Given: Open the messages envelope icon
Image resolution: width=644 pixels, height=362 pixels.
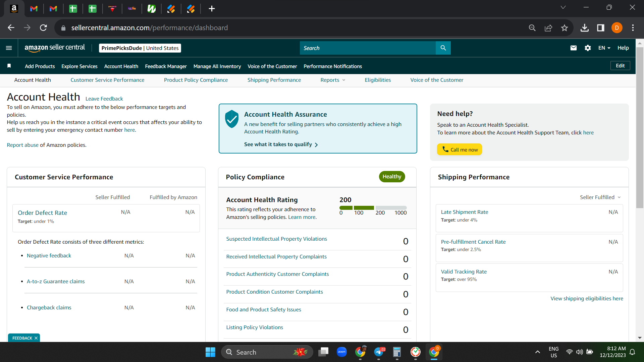Looking at the screenshot, I should 574,48.
